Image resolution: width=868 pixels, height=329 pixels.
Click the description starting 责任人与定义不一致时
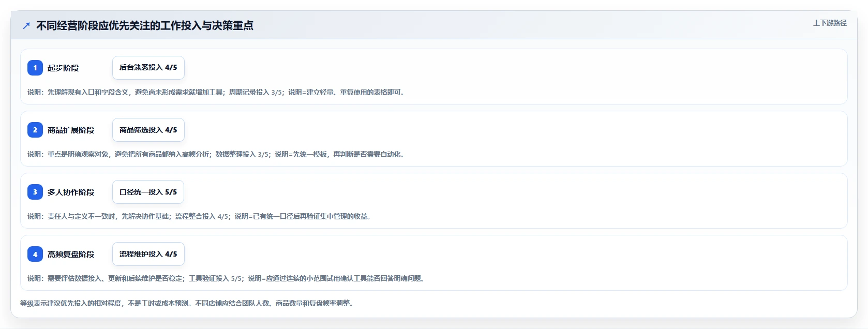(x=201, y=216)
